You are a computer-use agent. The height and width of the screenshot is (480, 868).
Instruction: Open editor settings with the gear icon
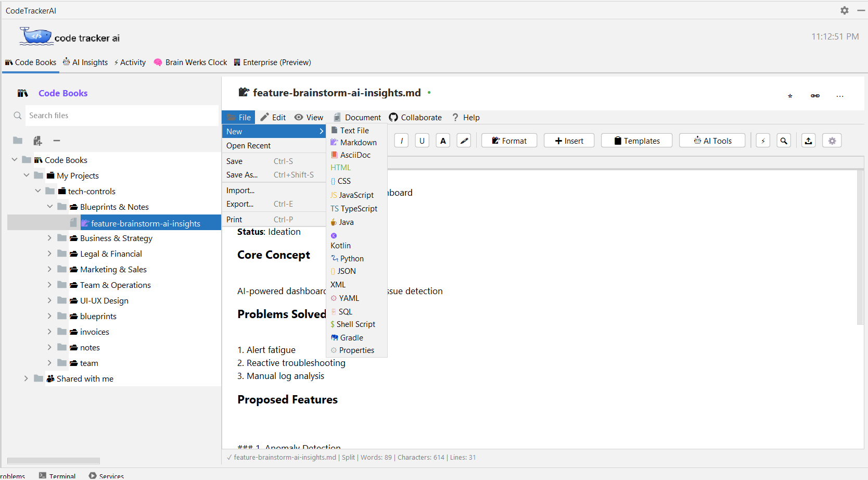pos(832,140)
